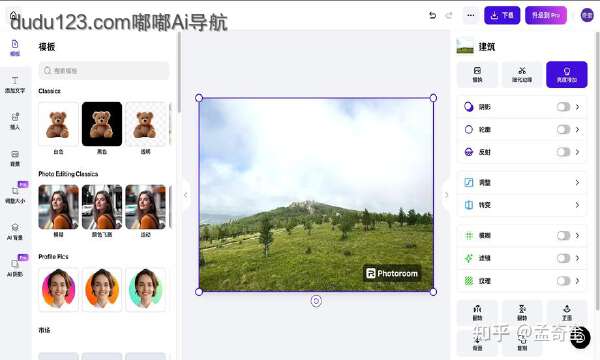Enable the 阴影 shadow toggle
The width and height of the screenshot is (600, 360).
563,107
